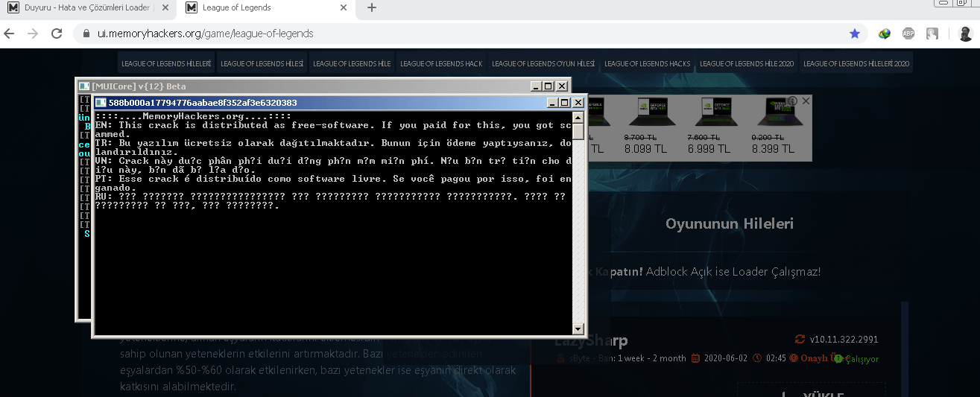Viewport: 980px width, 397px height.
Task: Go forward in browser history
Action: [x=33, y=34]
